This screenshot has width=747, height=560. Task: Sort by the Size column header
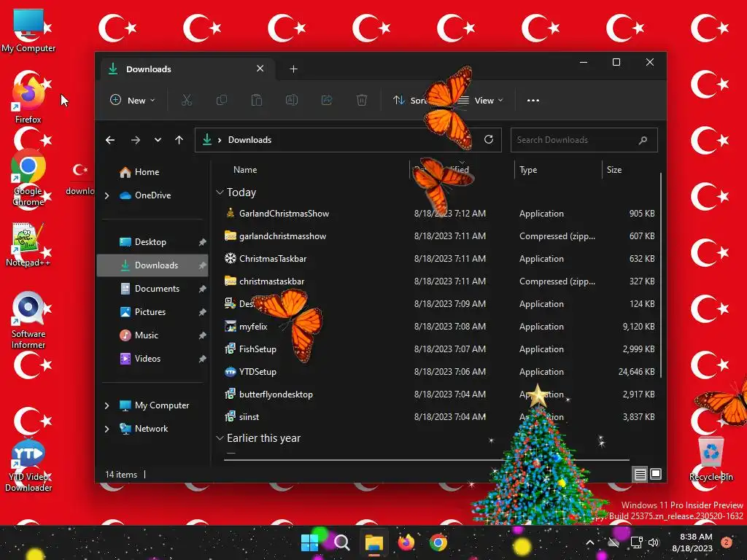[x=614, y=169]
